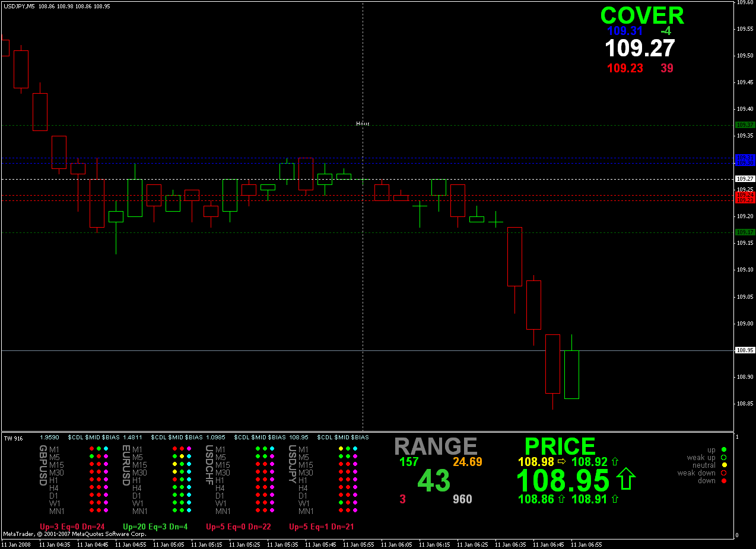Click H4 in the USDCHF column

[220, 488]
